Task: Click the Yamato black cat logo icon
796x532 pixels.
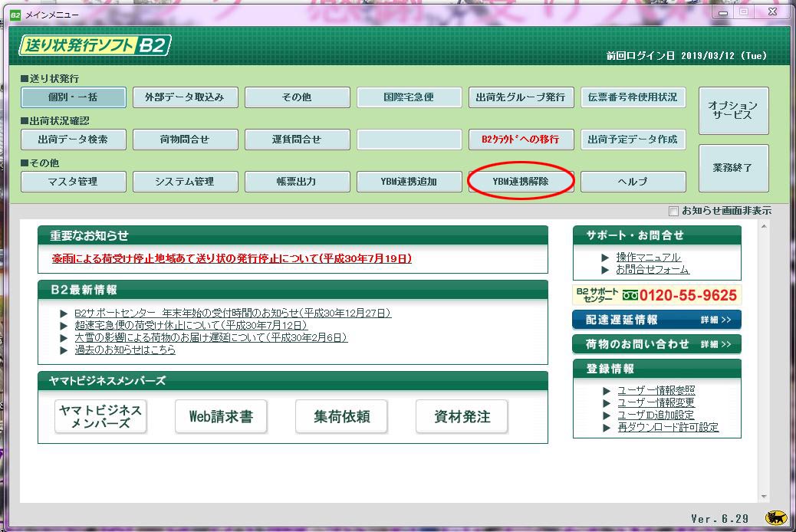Action: click(x=776, y=517)
